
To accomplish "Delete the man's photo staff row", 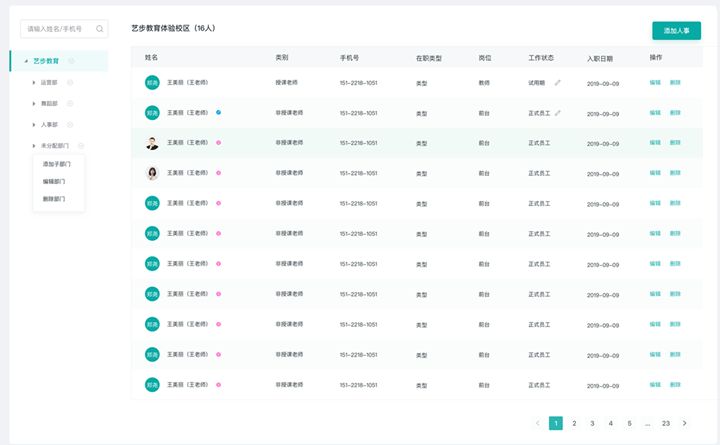I will coord(675,142).
